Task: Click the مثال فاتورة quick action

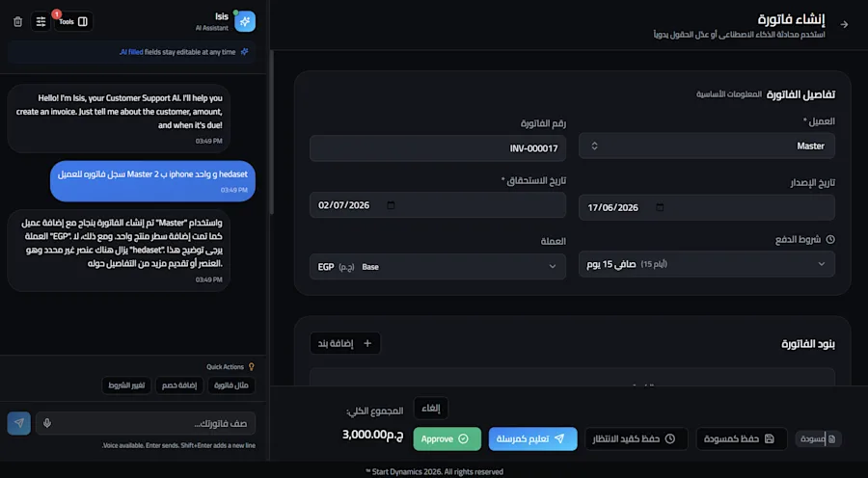Action: [231, 385]
